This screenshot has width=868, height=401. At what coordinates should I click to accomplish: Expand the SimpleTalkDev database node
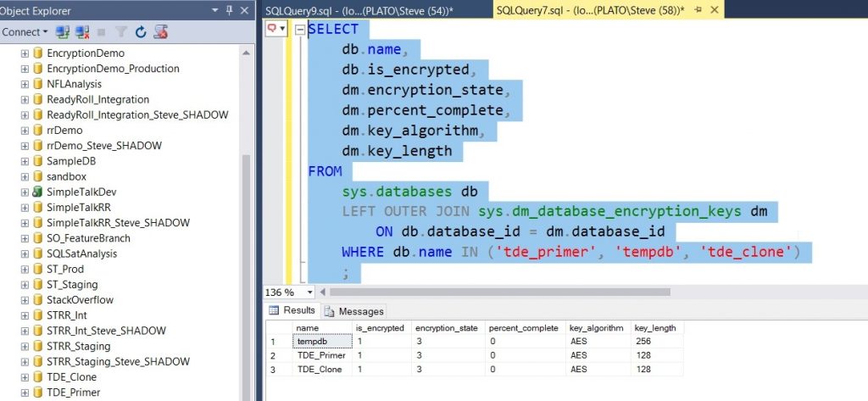25,192
